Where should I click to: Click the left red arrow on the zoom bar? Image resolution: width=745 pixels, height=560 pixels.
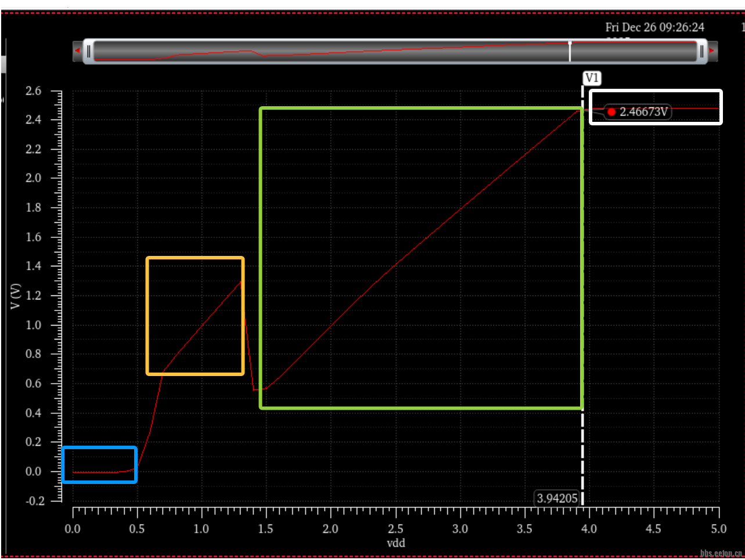pyautogui.click(x=77, y=51)
